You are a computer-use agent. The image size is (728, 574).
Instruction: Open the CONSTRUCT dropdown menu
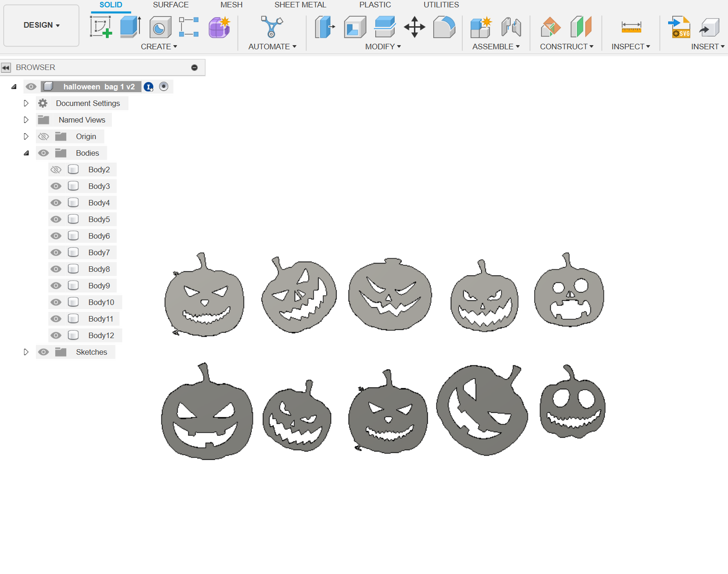click(x=566, y=47)
